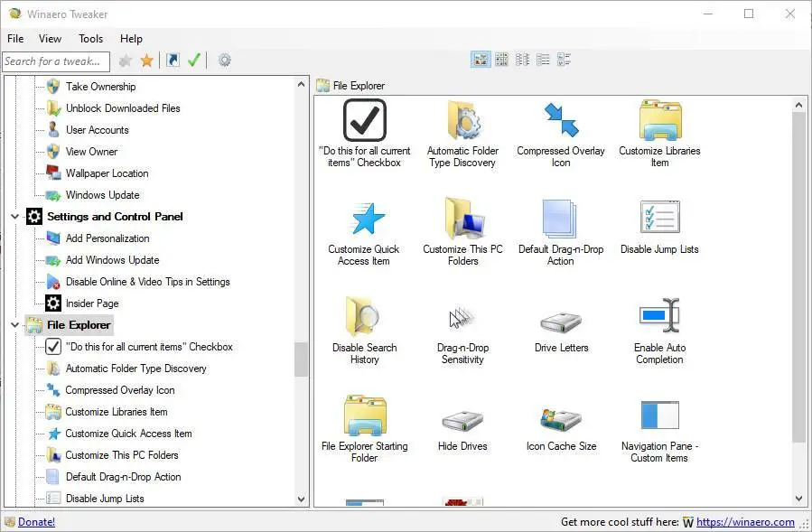Open the https://winaero.com link
The height and width of the screenshot is (532, 812).
pyautogui.click(x=744, y=522)
